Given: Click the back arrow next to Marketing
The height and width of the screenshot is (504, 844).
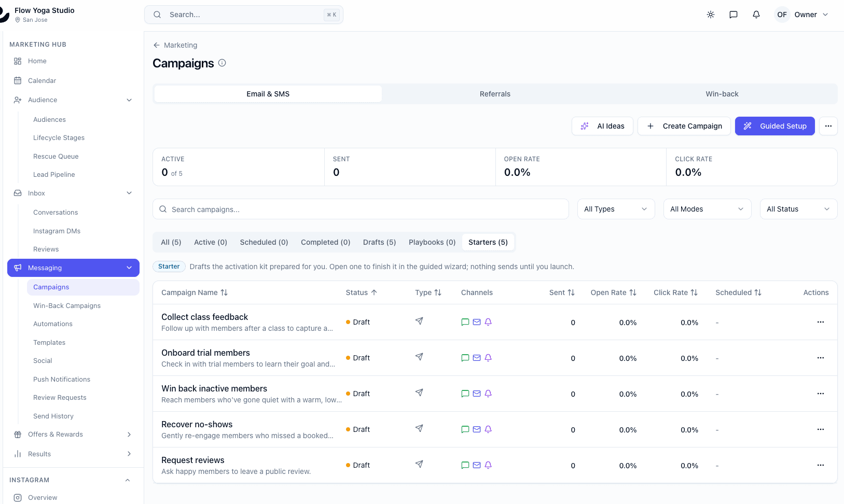Looking at the screenshot, I should (x=156, y=45).
